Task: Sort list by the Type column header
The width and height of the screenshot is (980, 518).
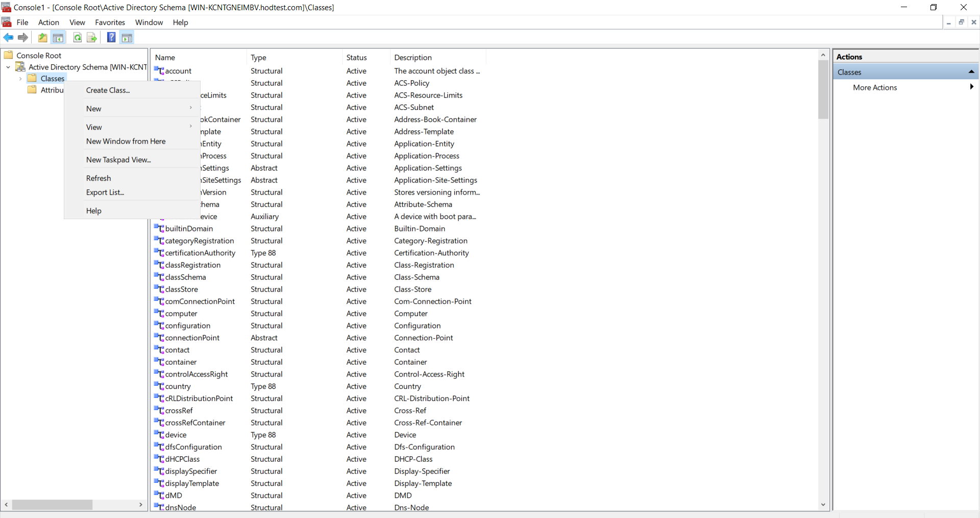Action: 258,58
